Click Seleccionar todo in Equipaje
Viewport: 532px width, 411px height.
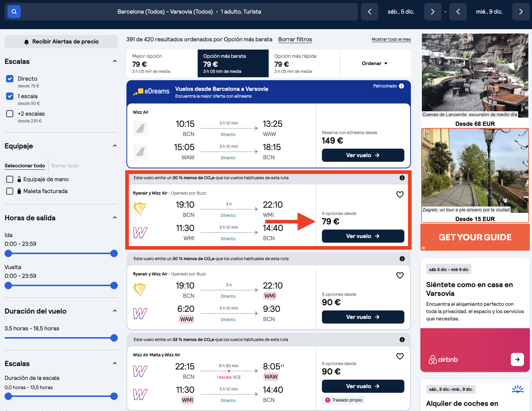coord(25,165)
